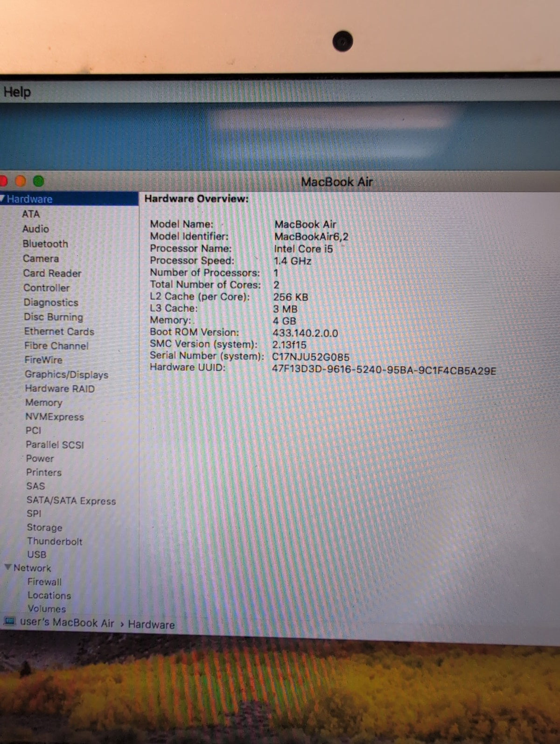This screenshot has width=560, height=744.
Task: Select Controller in the sidebar
Action: 47,288
